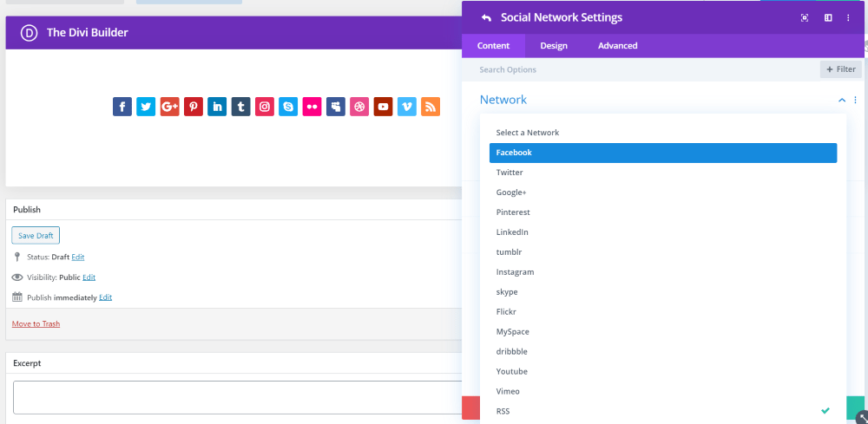This screenshot has width=868, height=424.
Task: Switch to the Content tab
Action: [493, 46]
